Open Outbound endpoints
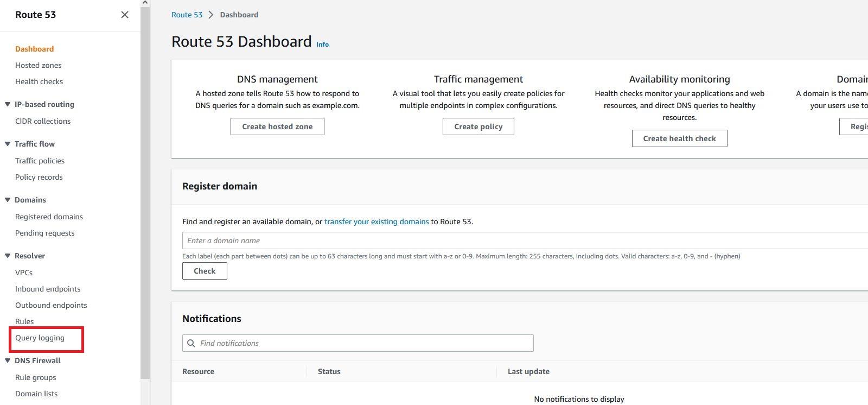Screen dimensions: 868x405 [51, 305]
